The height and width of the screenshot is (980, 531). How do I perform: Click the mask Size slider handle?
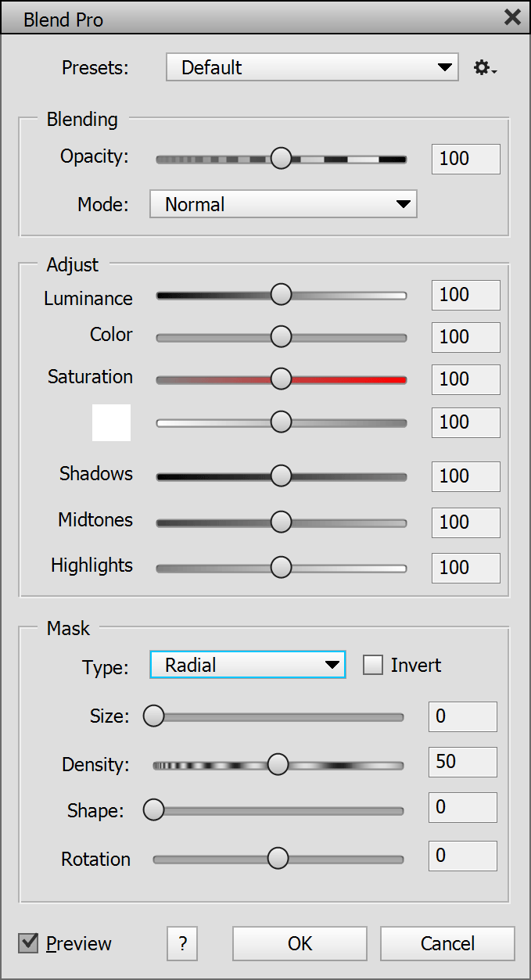(x=154, y=716)
